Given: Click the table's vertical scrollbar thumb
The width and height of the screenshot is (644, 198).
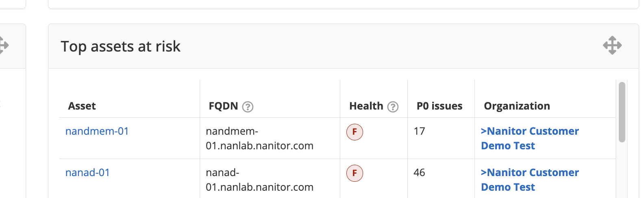Looking at the screenshot, I should click(622, 112).
